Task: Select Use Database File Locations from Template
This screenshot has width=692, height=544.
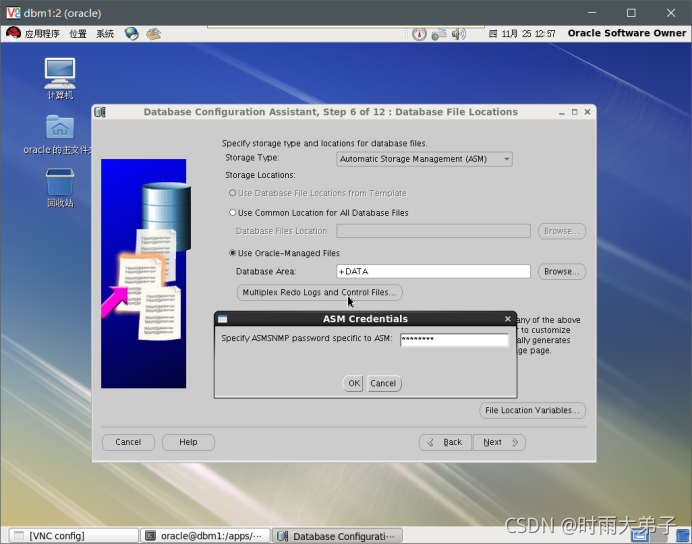Action: point(233,193)
